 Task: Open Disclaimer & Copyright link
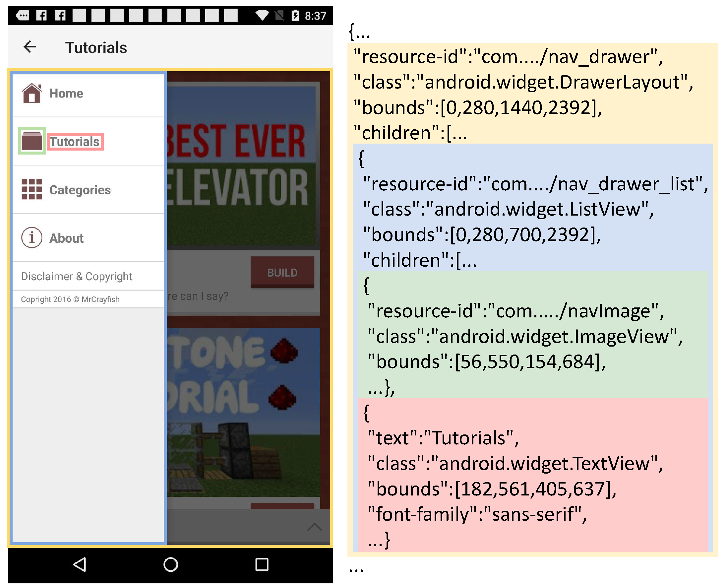(x=77, y=276)
